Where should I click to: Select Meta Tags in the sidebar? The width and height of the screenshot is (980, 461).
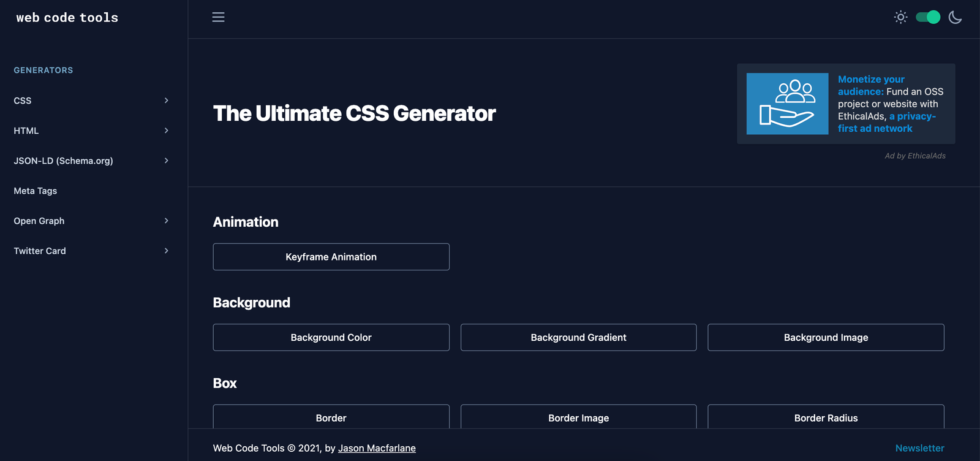click(x=36, y=191)
